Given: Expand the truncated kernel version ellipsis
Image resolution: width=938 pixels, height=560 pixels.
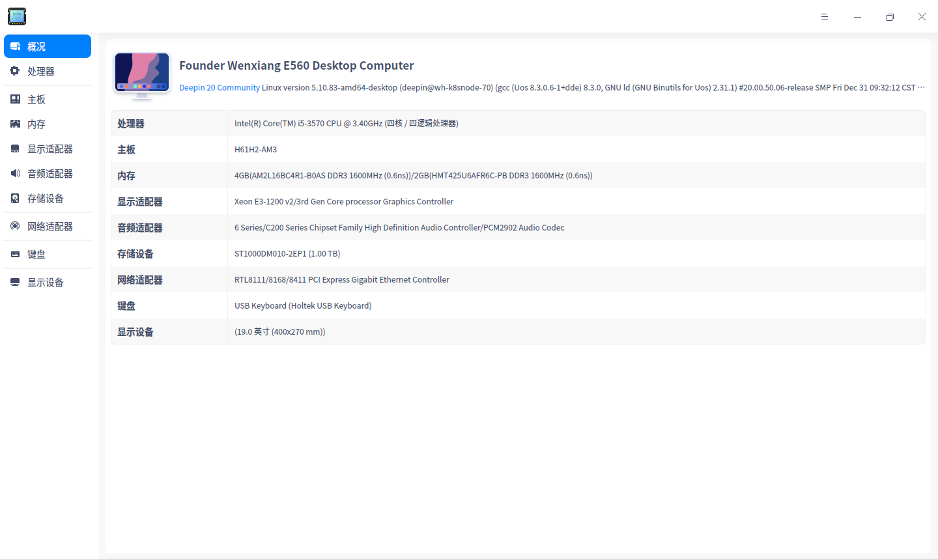Looking at the screenshot, I should tap(921, 87).
